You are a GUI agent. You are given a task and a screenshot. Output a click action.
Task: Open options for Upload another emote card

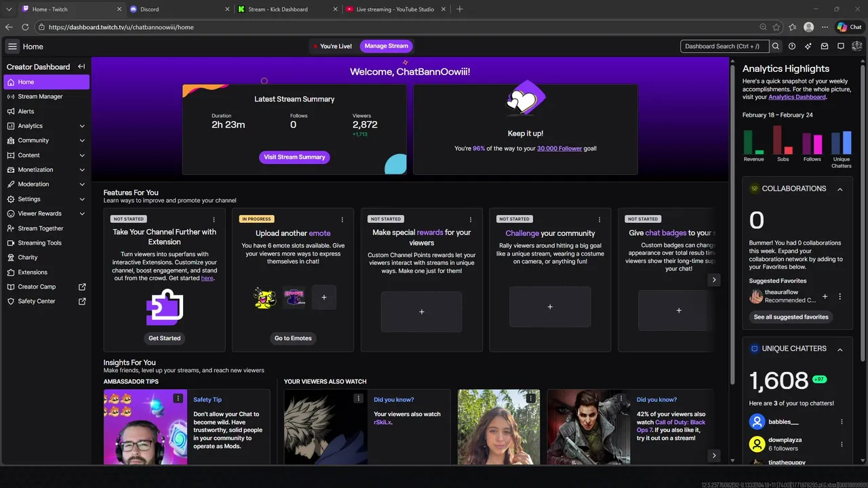[342, 220]
